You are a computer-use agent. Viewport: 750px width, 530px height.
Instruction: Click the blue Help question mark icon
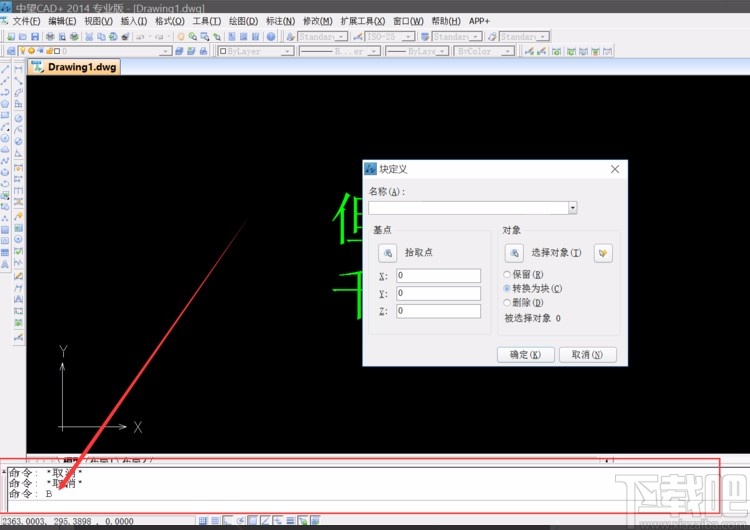(271, 36)
